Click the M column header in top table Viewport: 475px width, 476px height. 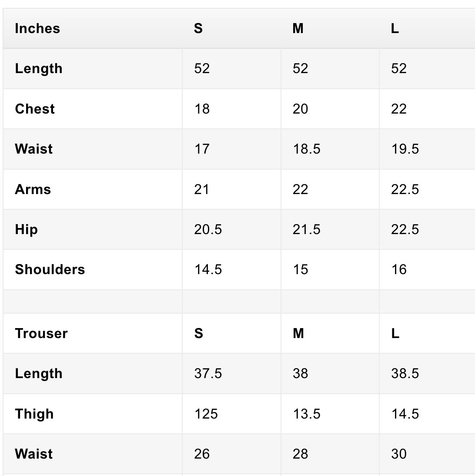click(x=298, y=29)
